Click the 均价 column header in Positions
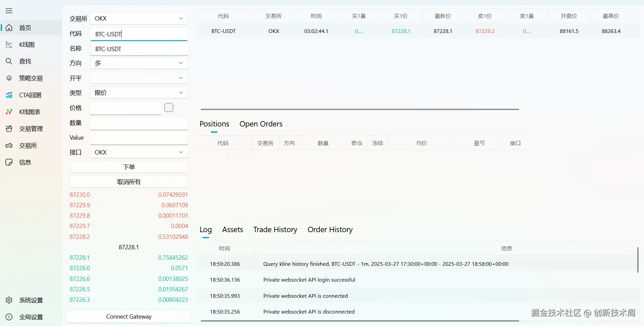 pyautogui.click(x=421, y=143)
